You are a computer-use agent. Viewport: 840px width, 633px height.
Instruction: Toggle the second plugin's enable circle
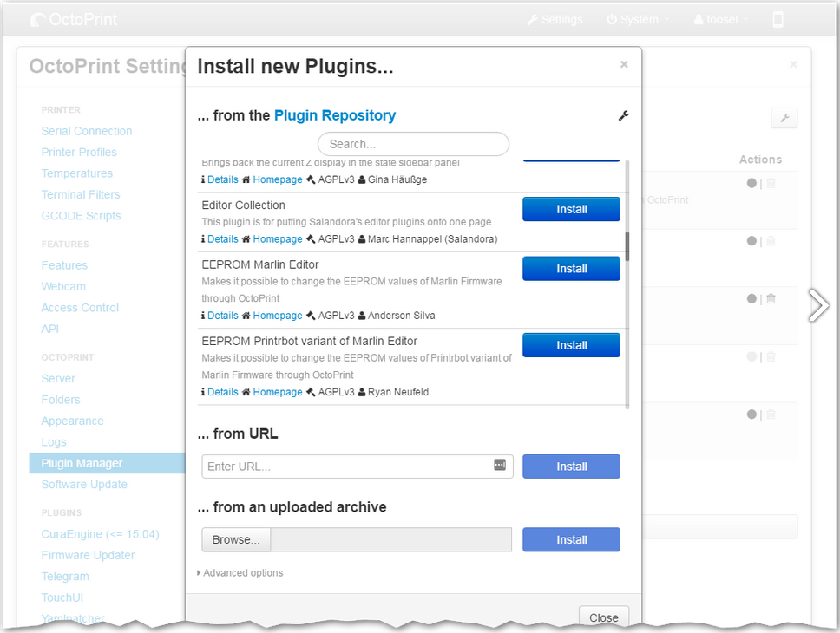point(751,241)
